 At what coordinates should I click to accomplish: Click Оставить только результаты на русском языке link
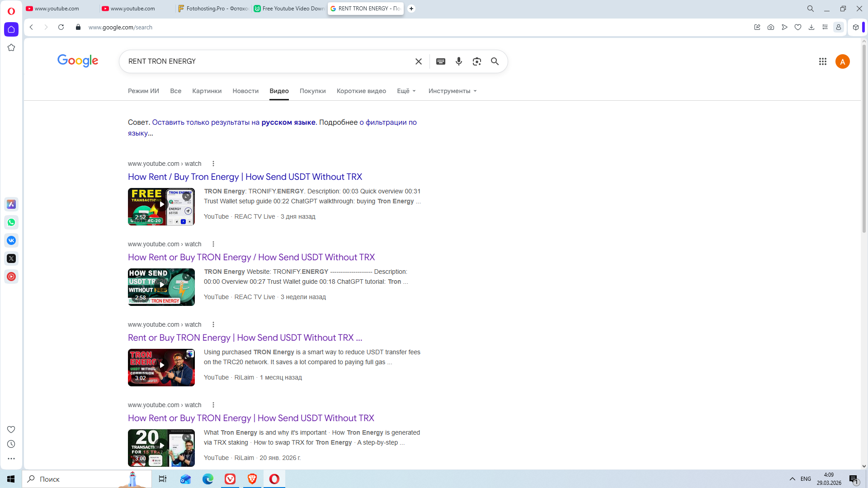(x=234, y=122)
